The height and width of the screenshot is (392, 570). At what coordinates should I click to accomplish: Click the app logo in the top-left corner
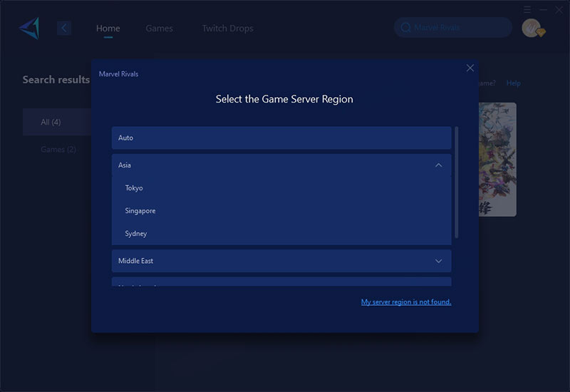point(29,28)
